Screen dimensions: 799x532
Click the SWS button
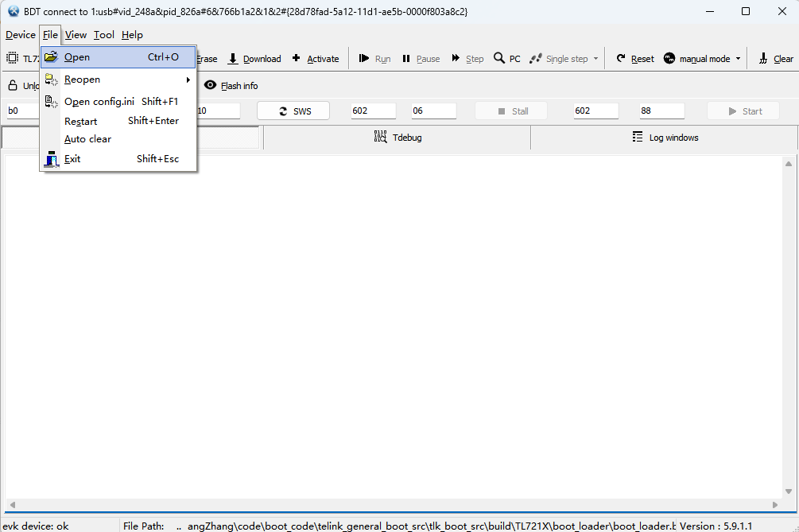[293, 111]
